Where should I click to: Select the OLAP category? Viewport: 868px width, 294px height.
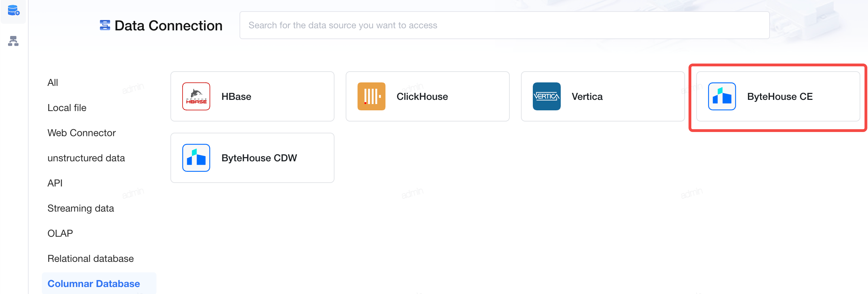[60, 234]
